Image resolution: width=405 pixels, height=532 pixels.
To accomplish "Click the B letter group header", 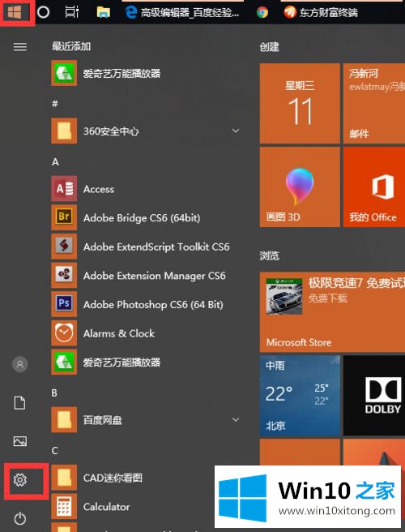I will tap(54, 393).
